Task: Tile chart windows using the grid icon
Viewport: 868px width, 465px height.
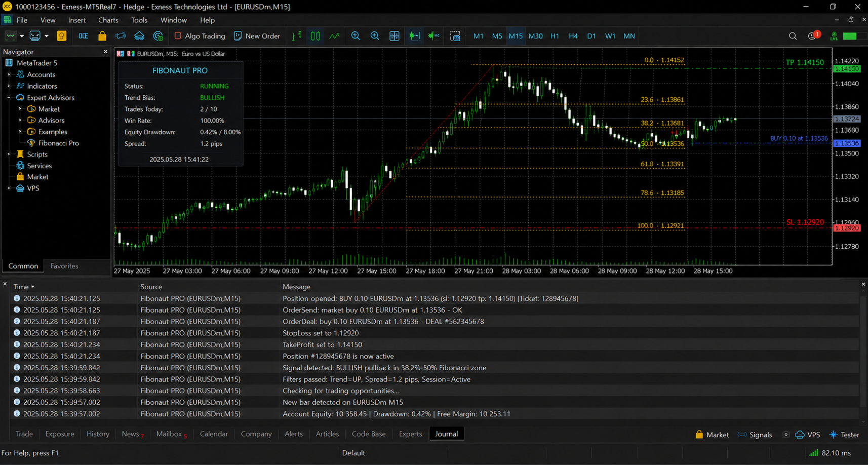Action: (394, 36)
